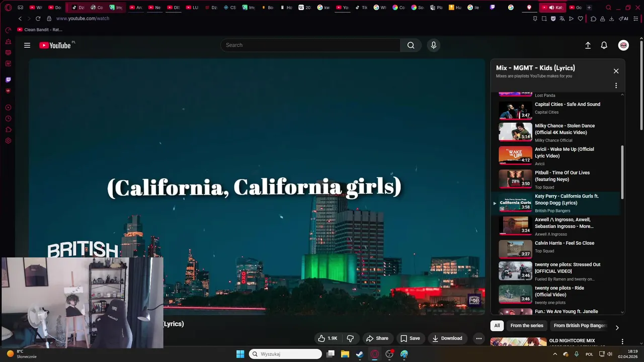Like the video with thumbs up
644x362 pixels.
327,338
